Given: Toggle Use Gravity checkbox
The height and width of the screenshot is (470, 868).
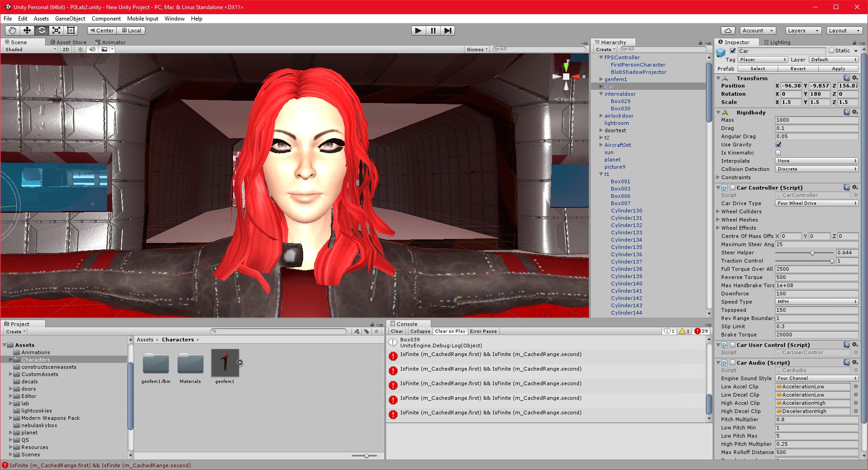Looking at the screenshot, I should pos(778,145).
